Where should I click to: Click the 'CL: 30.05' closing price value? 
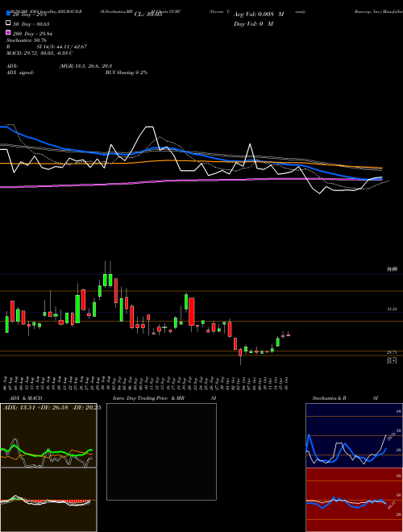[x=148, y=15]
